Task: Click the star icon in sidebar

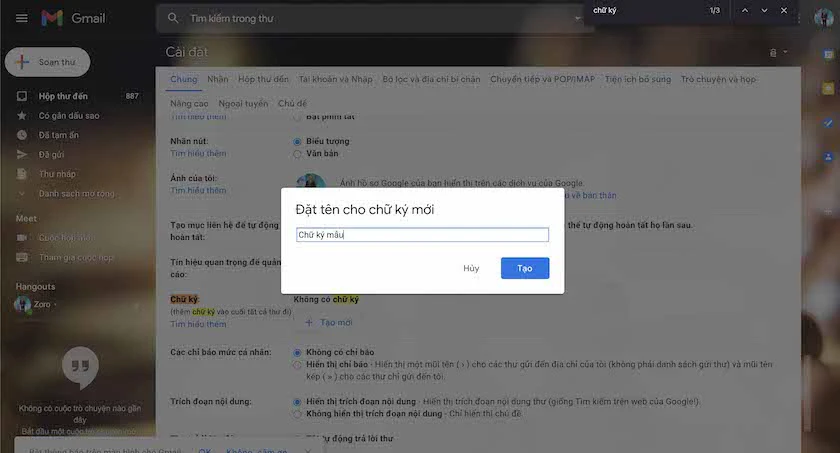Action: coord(22,116)
